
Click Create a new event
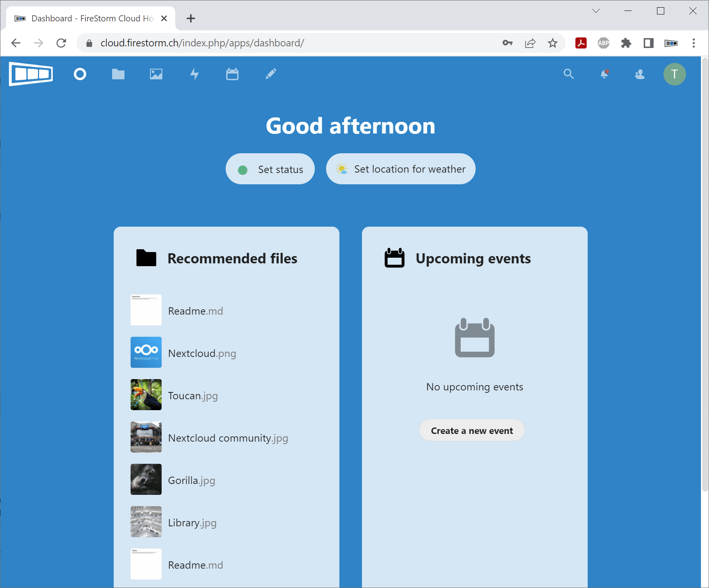472,430
